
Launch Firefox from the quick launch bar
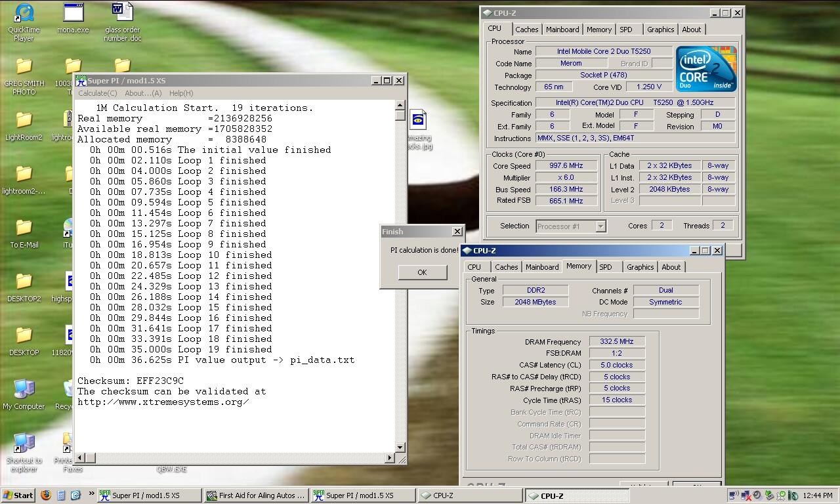[46, 495]
